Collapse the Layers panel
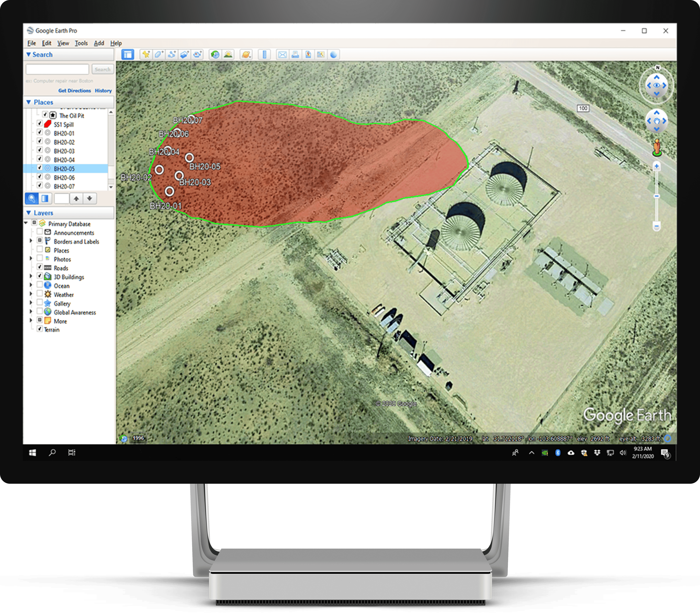 click(29, 213)
